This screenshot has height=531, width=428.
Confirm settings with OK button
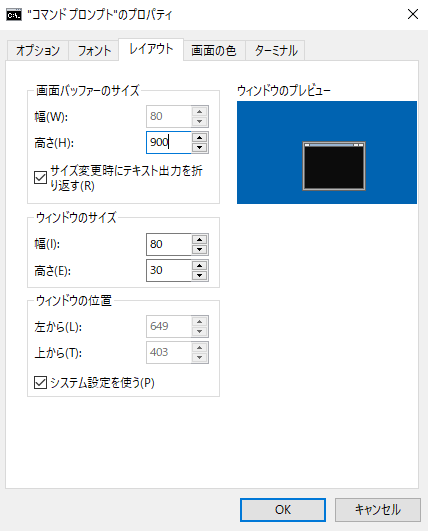coord(283,510)
